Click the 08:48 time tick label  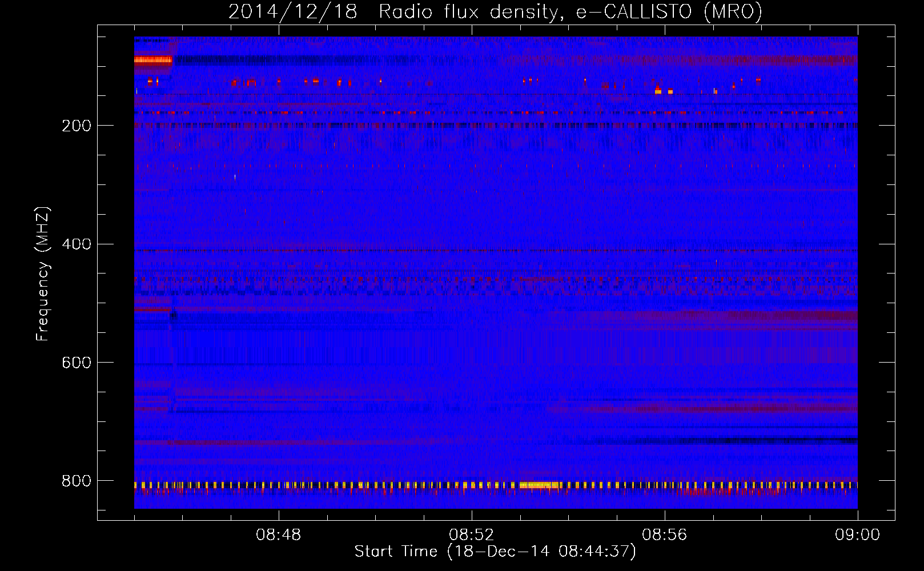tap(278, 535)
